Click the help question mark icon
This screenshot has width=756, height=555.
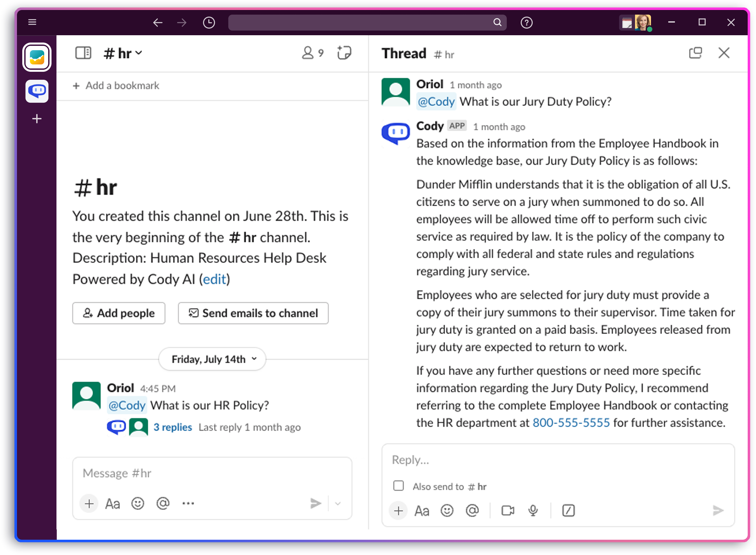pos(526,23)
